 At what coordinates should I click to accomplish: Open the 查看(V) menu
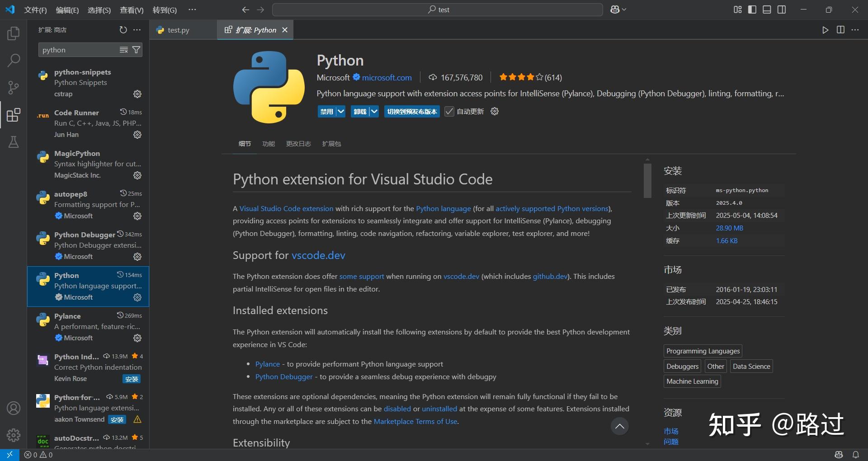point(131,9)
